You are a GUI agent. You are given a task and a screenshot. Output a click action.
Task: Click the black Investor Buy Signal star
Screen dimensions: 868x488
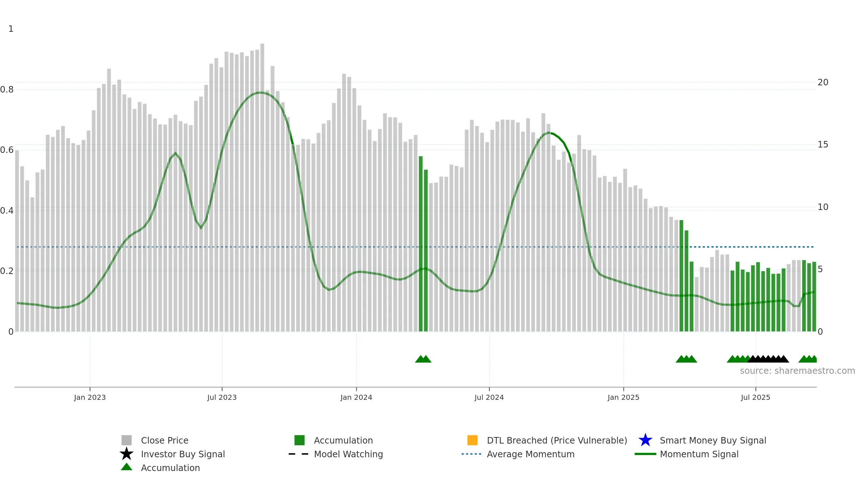[126, 454]
